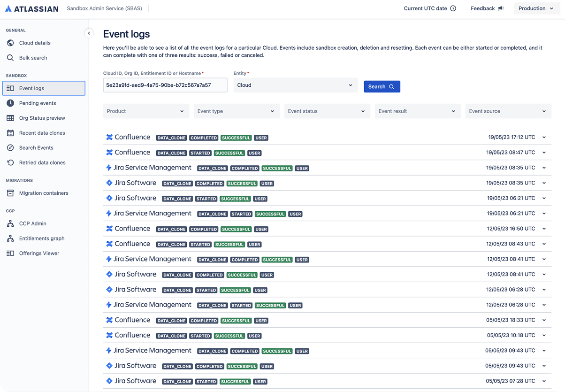Click the Sandbox Admin Service (SBAS) title
Screen dimensions: 565x392
click(x=105, y=8)
